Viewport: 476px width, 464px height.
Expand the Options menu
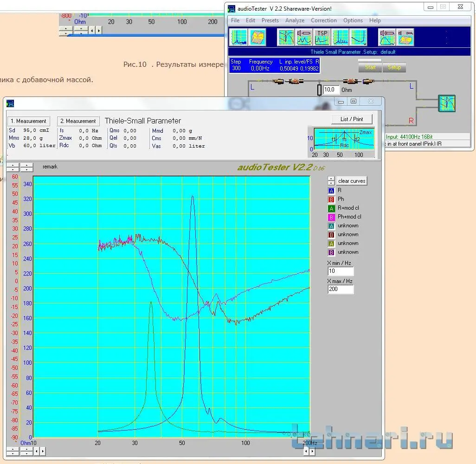353,20
